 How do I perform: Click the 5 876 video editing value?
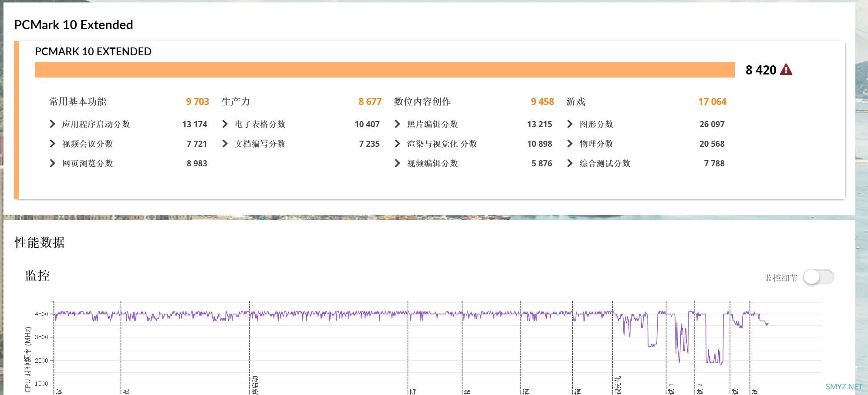[542, 163]
